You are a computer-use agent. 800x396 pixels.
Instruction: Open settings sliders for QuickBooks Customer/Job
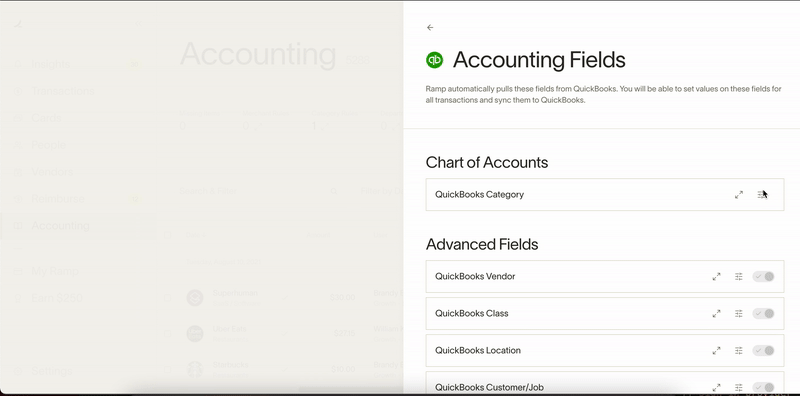coord(739,388)
